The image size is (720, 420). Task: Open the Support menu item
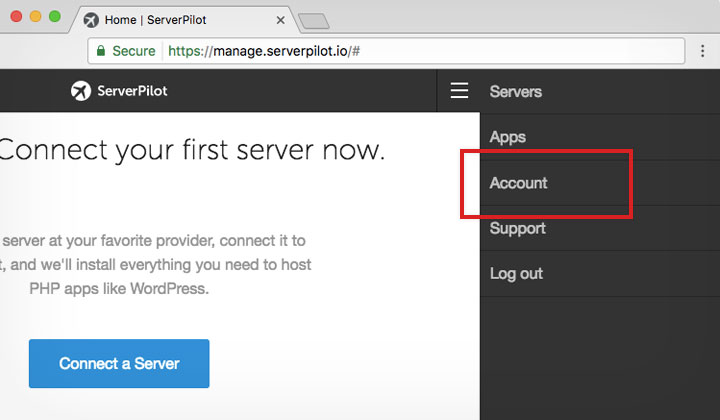click(600, 228)
